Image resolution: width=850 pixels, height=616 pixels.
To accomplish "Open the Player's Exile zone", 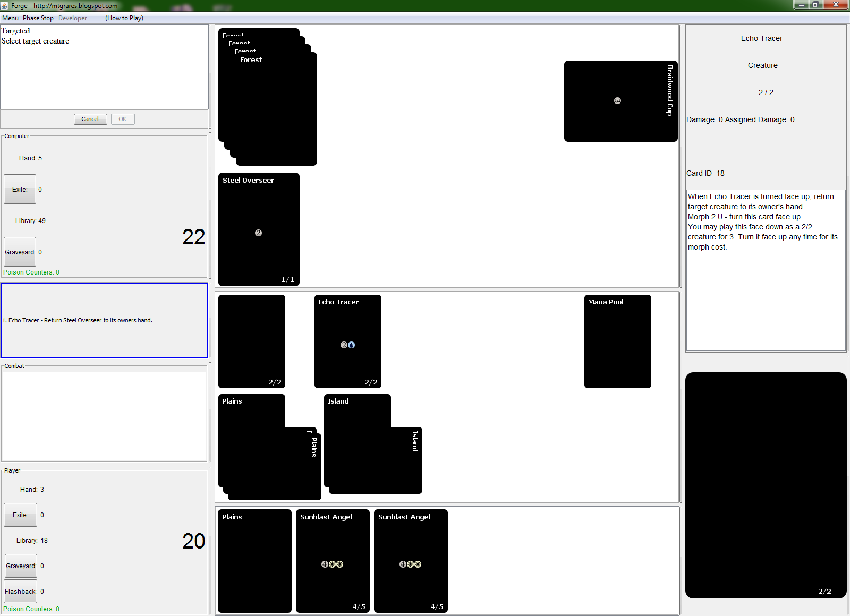I will (20, 515).
